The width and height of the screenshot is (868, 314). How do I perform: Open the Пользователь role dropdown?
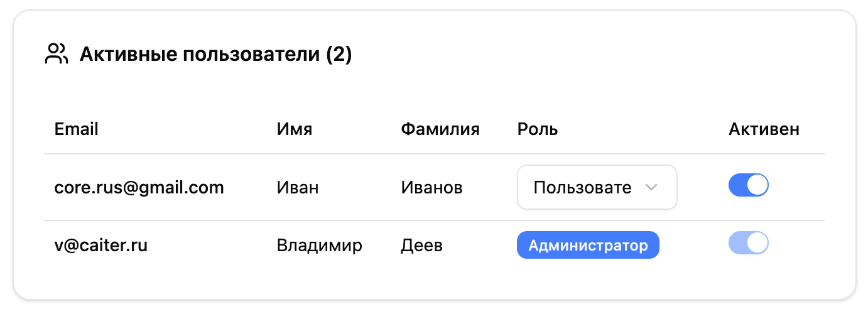[582, 187]
